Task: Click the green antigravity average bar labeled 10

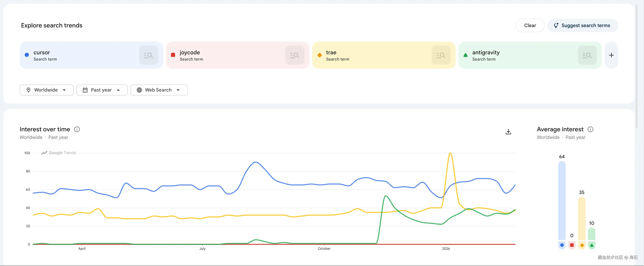Action: pos(591,234)
